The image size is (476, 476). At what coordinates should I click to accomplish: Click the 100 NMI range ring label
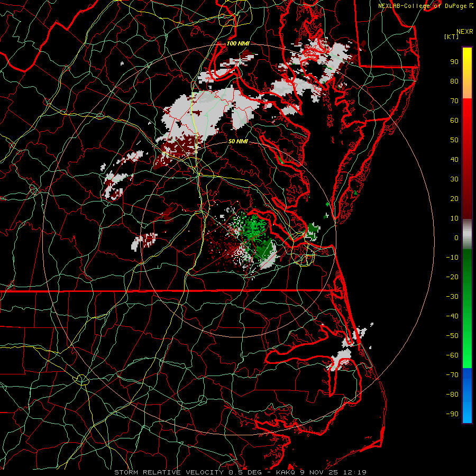[238, 43]
